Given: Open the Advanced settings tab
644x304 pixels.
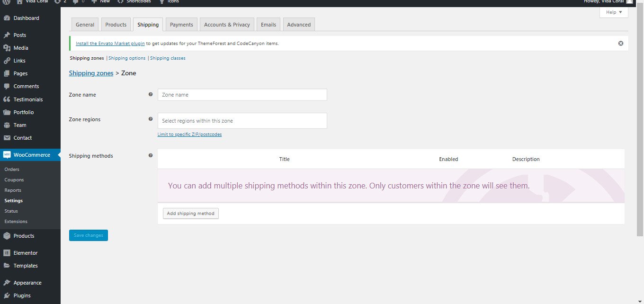Looking at the screenshot, I should coord(299,25).
